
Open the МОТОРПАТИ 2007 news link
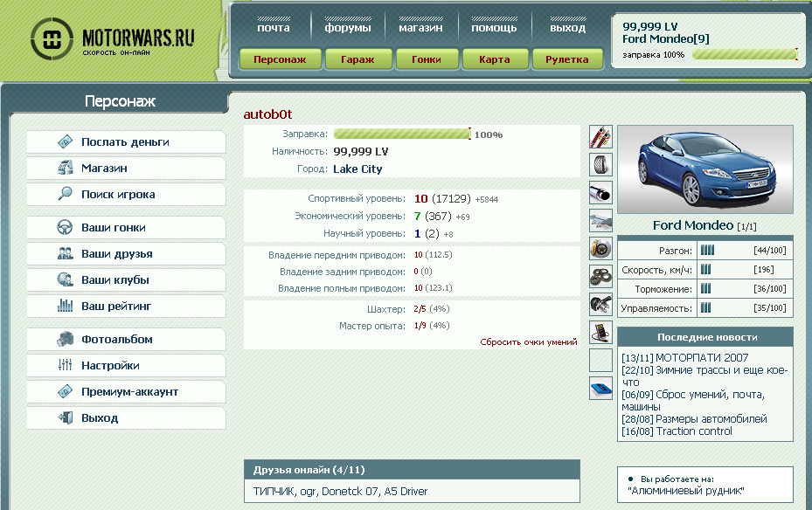tap(685, 358)
